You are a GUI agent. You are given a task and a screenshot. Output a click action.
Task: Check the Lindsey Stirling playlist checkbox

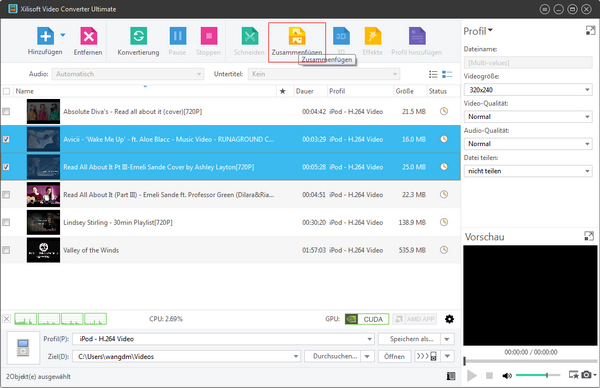(6, 222)
